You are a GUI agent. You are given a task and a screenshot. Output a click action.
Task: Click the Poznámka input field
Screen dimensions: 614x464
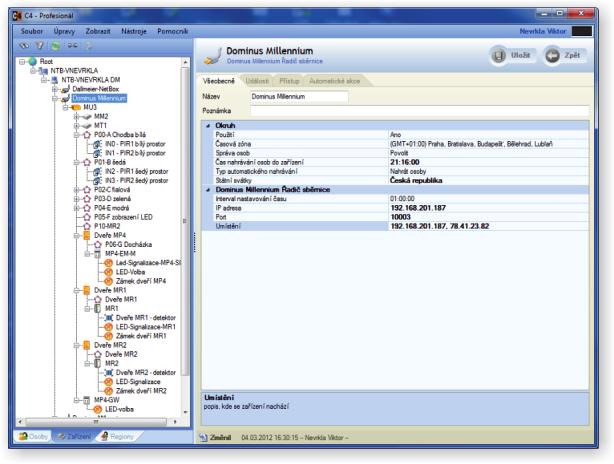(419, 111)
